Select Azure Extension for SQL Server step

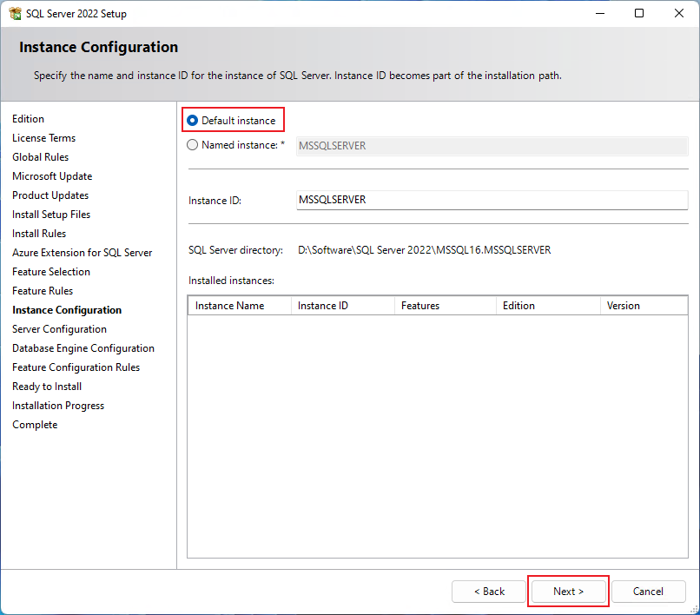coord(83,253)
